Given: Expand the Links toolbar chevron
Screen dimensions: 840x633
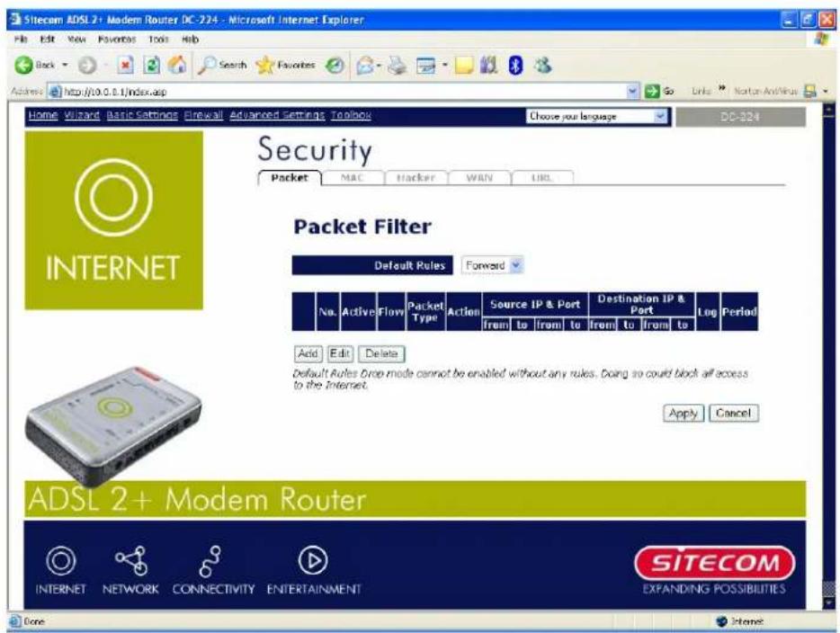Looking at the screenshot, I should [x=721, y=88].
